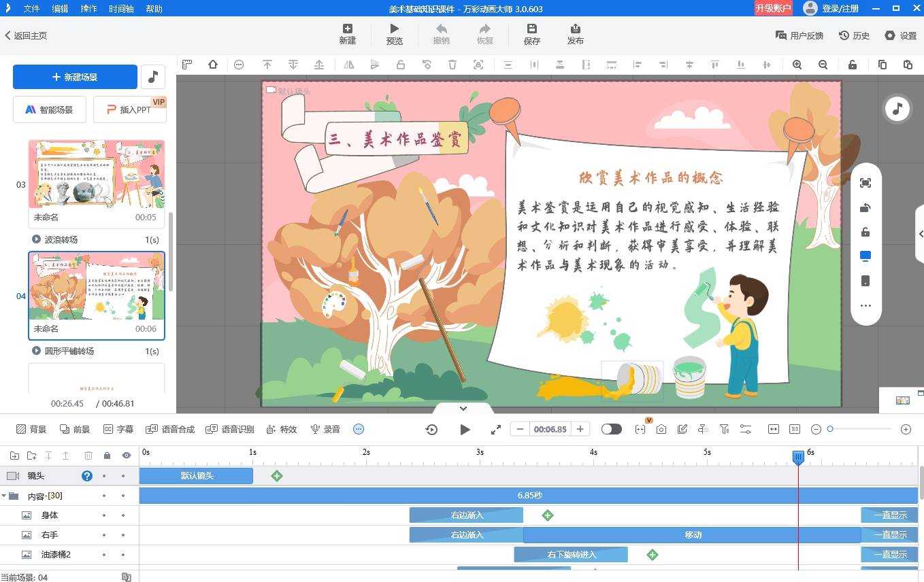The height and width of the screenshot is (582, 924).
Task: Open the 字幕 subtitle tool
Action: 118,429
